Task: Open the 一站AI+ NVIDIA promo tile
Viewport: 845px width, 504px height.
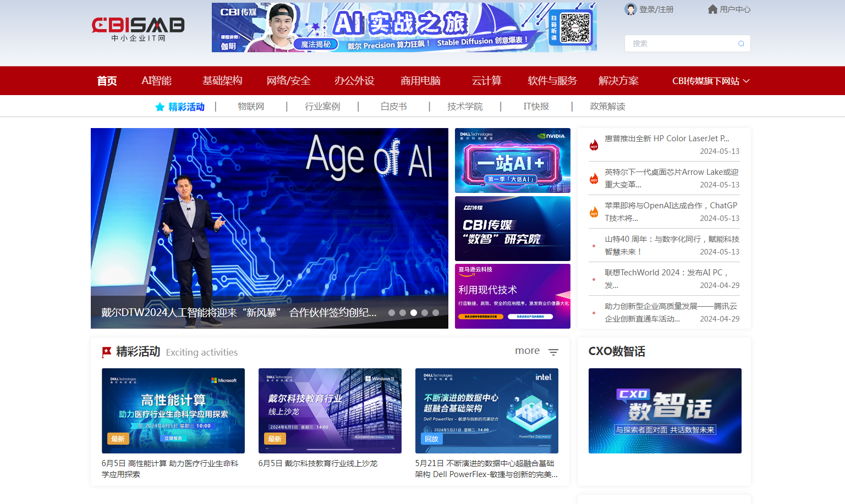Action: click(x=513, y=160)
